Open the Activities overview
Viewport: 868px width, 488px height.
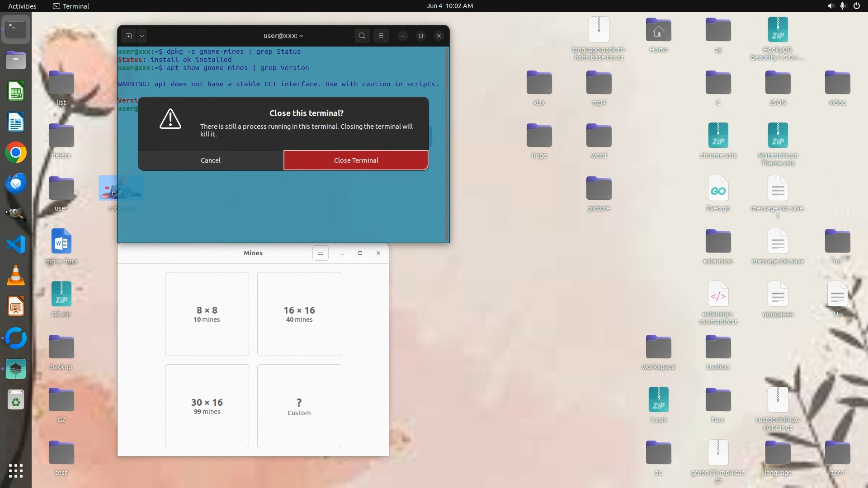click(x=22, y=6)
